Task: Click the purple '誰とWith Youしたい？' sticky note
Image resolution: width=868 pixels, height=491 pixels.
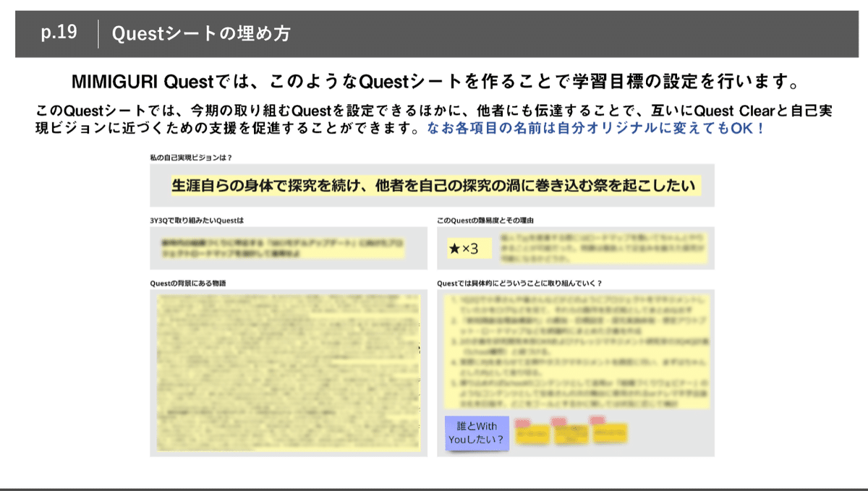Action: click(476, 432)
